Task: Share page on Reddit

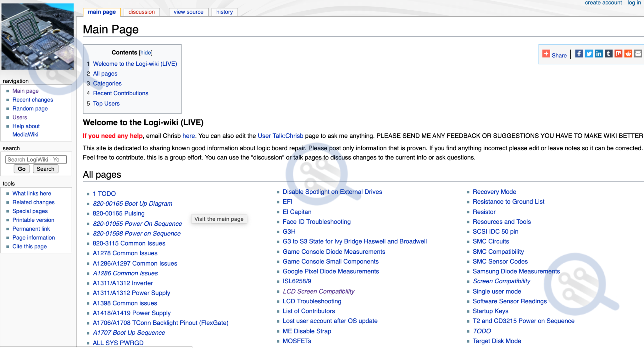Action: pos(628,54)
